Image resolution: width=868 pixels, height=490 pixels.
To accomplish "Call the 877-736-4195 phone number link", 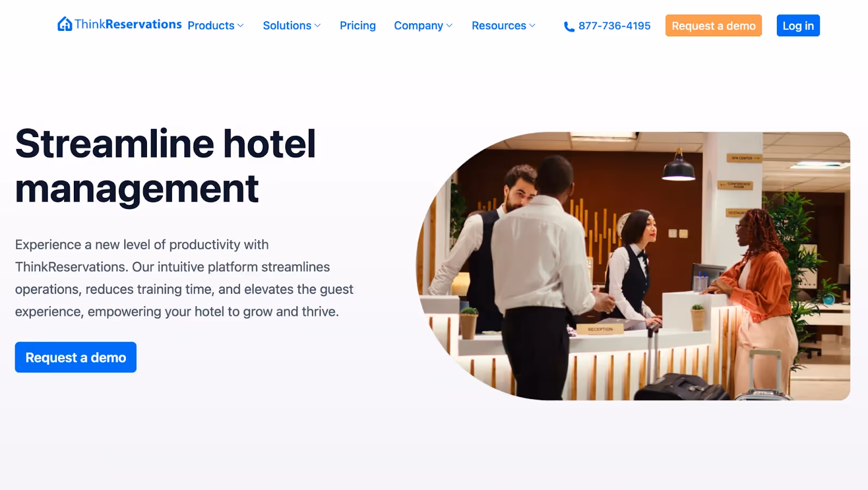I will click(x=614, y=25).
